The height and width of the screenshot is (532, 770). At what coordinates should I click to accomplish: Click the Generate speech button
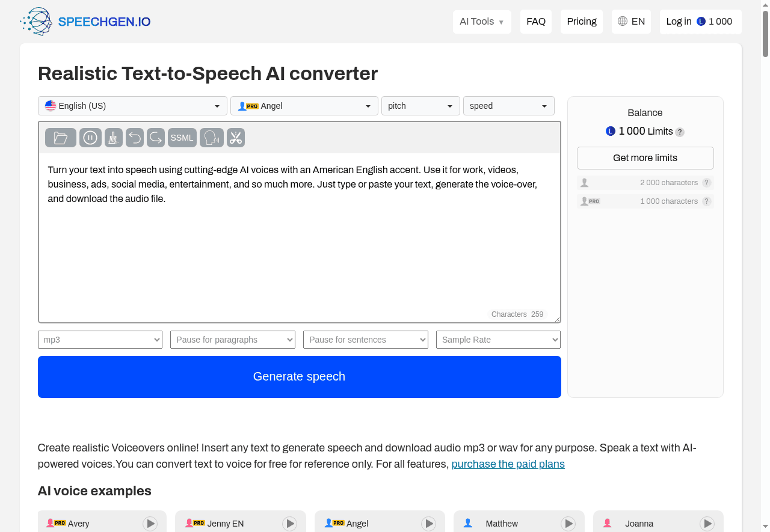point(299,376)
